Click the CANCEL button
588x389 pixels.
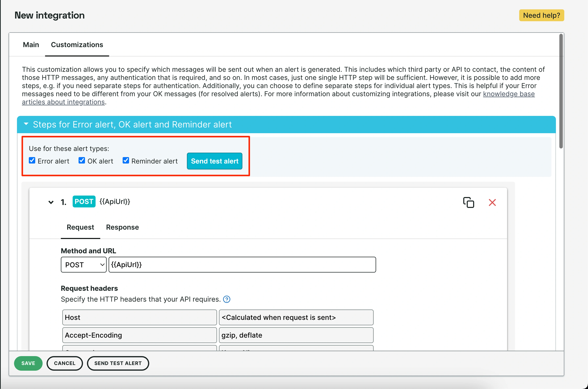click(65, 363)
